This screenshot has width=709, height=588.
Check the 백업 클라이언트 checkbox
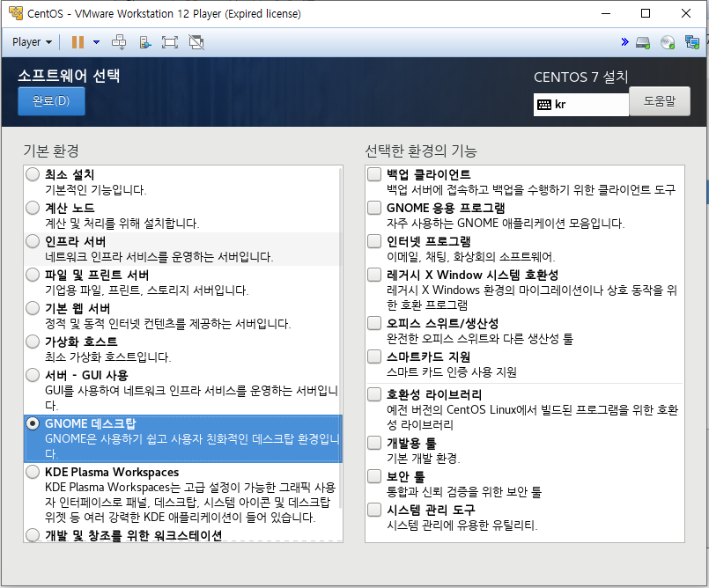tap(374, 174)
